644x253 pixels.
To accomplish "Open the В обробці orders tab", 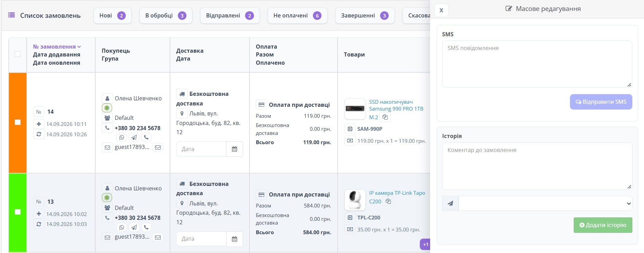I will 166,15.
